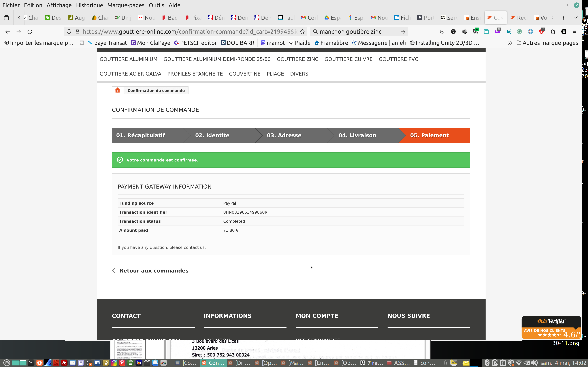
Task: Click the search field with manchon goutière zinc
Action: [x=357, y=32]
